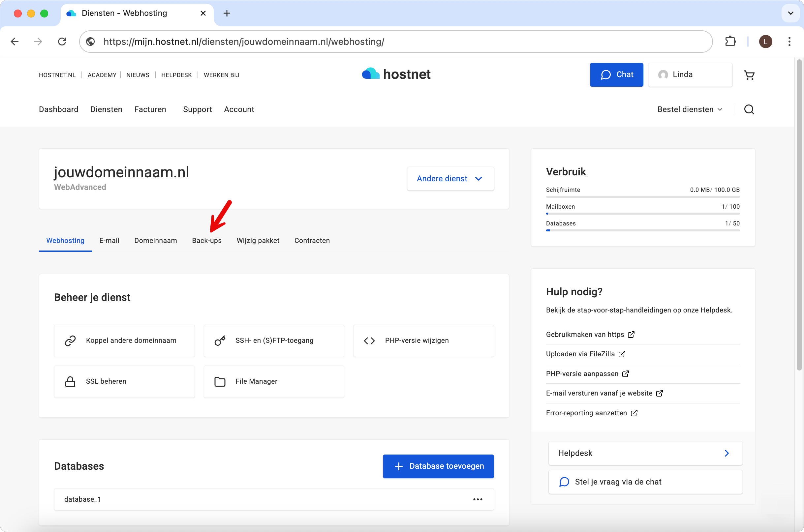This screenshot has height=532, width=804.
Task: Click the hostnet cloud logo
Action: (x=371, y=74)
